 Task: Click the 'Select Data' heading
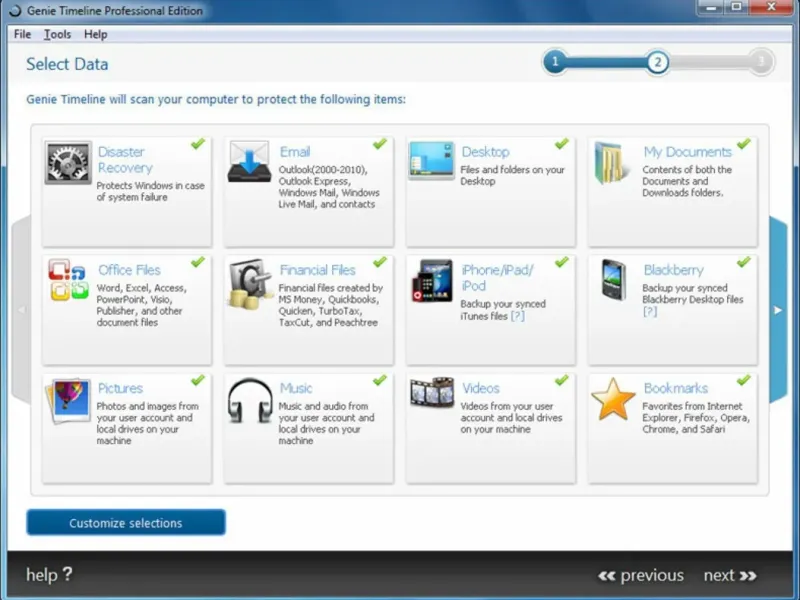(x=67, y=64)
